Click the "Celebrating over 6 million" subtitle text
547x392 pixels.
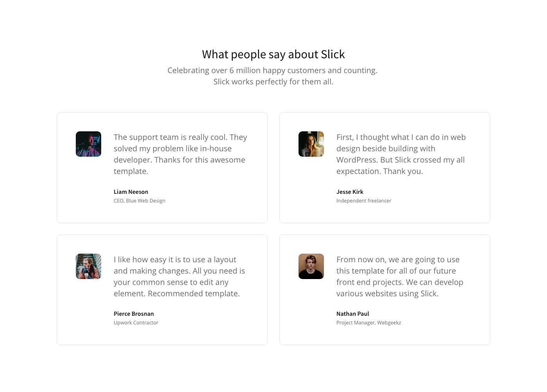pyautogui.click(x=272, y=70)
